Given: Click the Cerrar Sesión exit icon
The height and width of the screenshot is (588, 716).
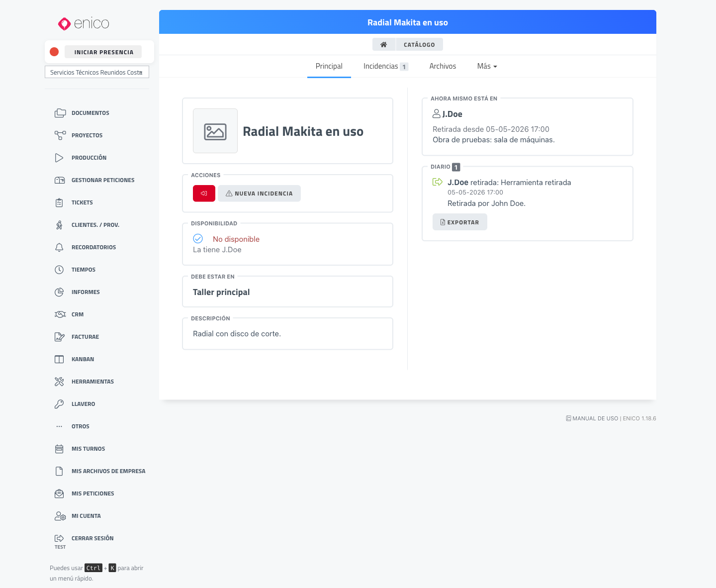Looking at the screenshot, I should [59, 538].
